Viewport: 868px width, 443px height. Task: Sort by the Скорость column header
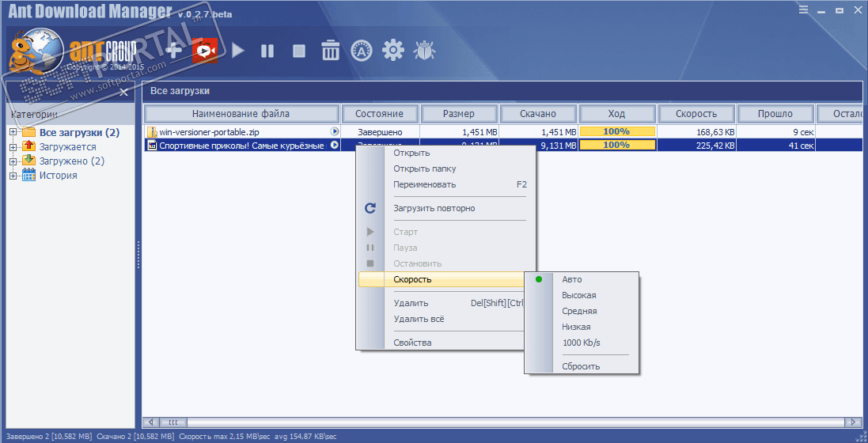696,114
